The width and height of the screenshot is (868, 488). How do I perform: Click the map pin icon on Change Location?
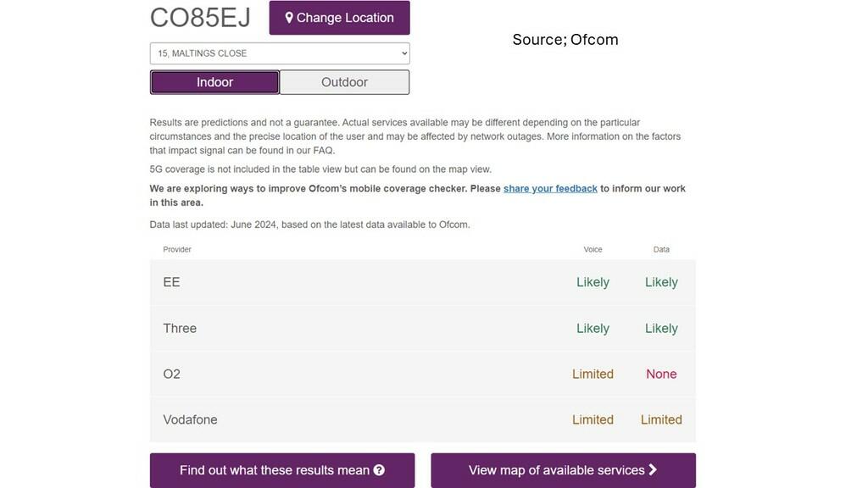click(x=288, y=18)
